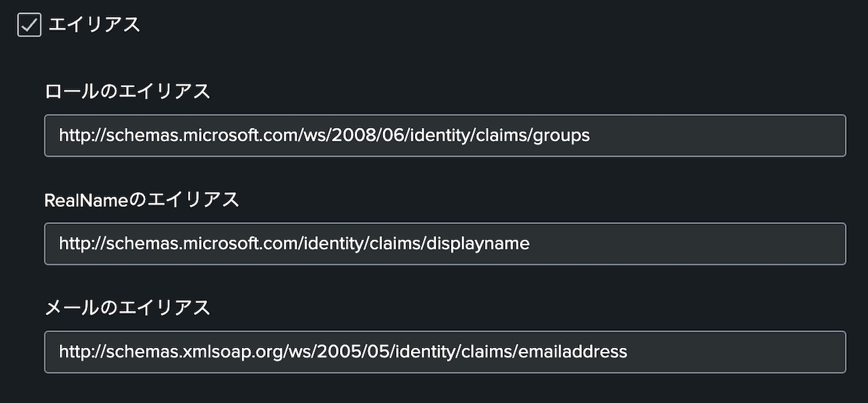Focus the RealNameのエイリアス input field
868x403 pixels.
pyautogui.click(x=445, y=244)
